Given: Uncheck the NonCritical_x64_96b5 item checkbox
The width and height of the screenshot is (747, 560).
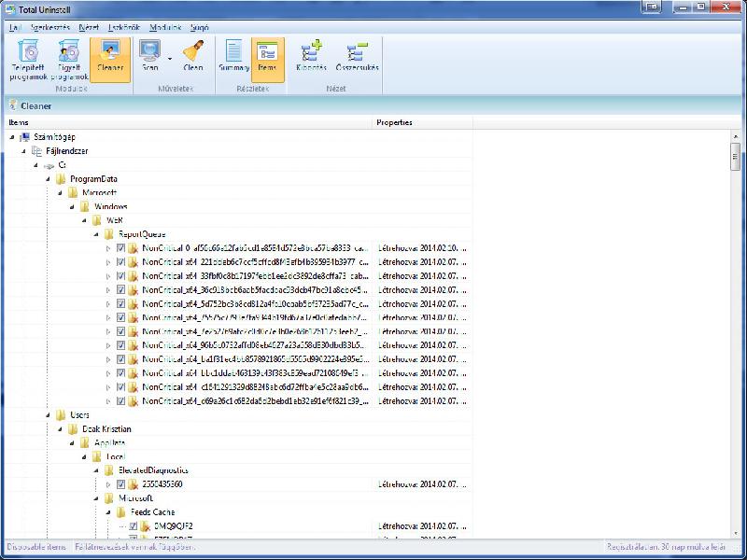Looking at the screenshot, I should click(121, 345).
